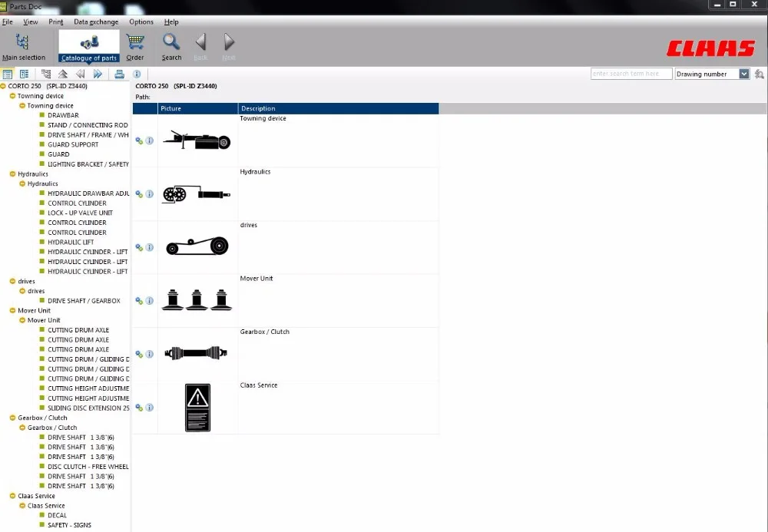The width and height of the screenshot is (768, 532).
Task: Open the Help menu
Action: pyautogui.click(x=171, y=21)
